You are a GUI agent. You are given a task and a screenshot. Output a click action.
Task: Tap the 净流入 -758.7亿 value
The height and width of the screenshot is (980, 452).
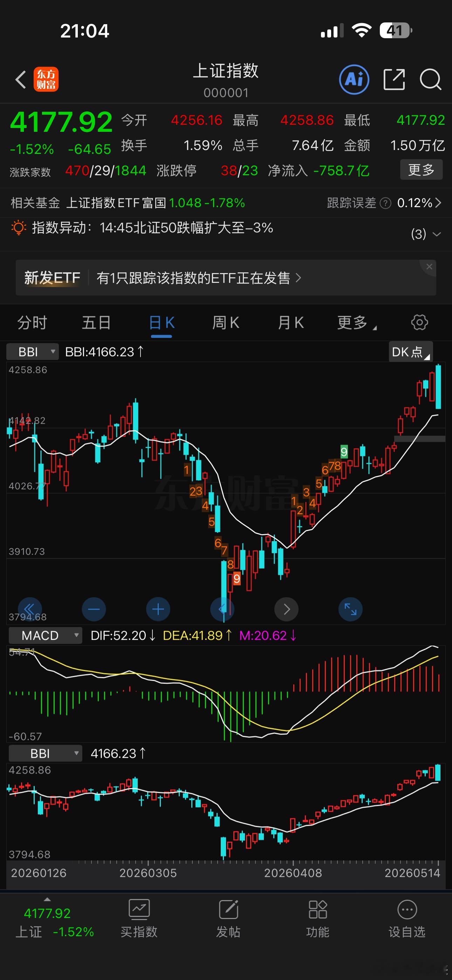(341, 170)
